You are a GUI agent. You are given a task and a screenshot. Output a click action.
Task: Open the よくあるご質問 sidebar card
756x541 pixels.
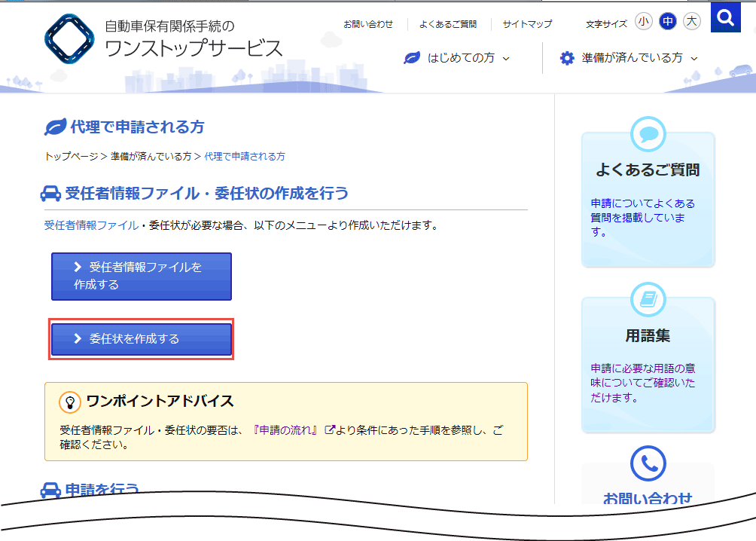[648, 200]
